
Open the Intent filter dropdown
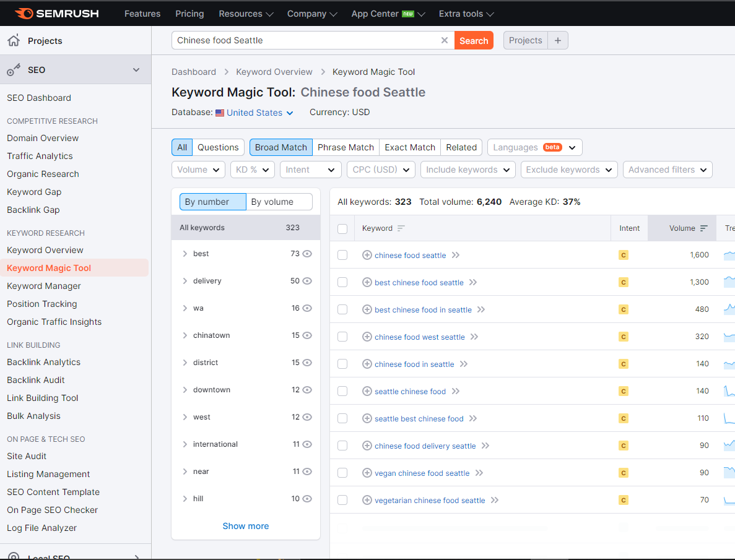310,170
